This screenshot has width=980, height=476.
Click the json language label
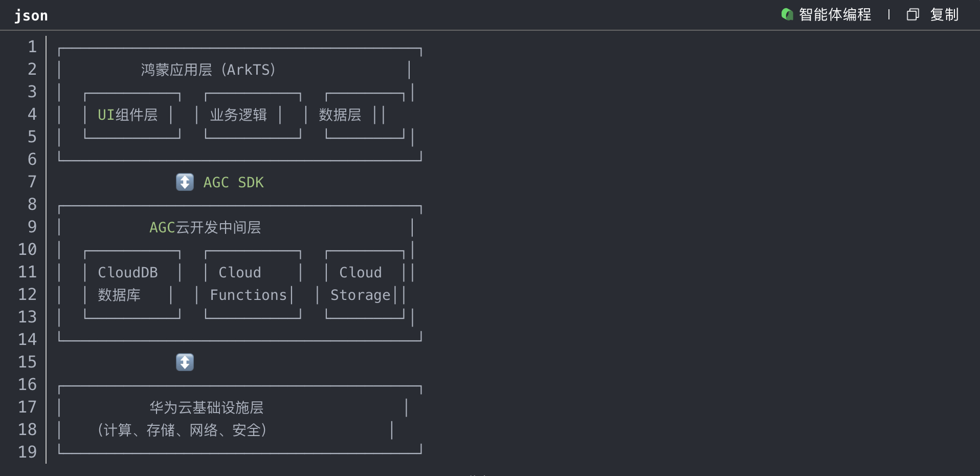[31, 16]
